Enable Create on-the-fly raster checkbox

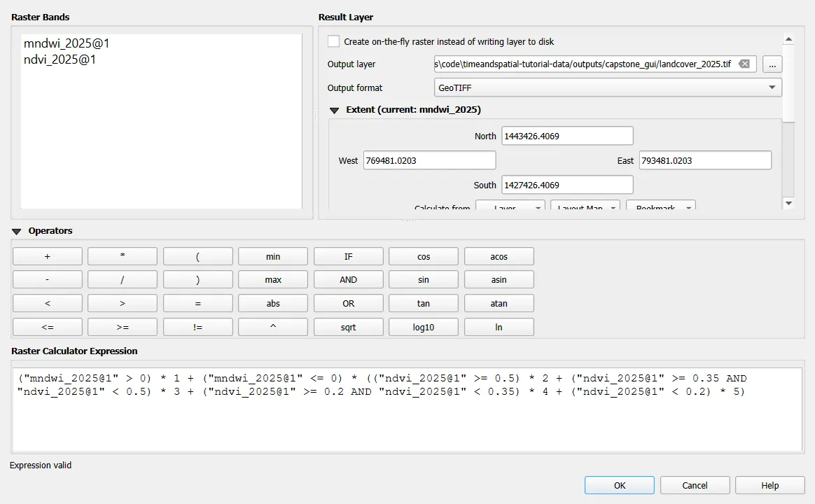(334, 41)
